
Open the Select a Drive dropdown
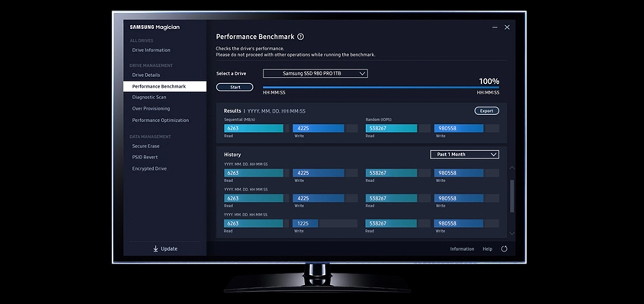pos(315,73)
